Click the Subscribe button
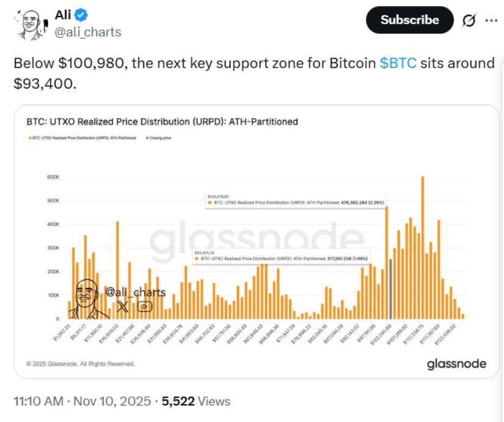This screenshot has width=504, height=422. [409, 20]
